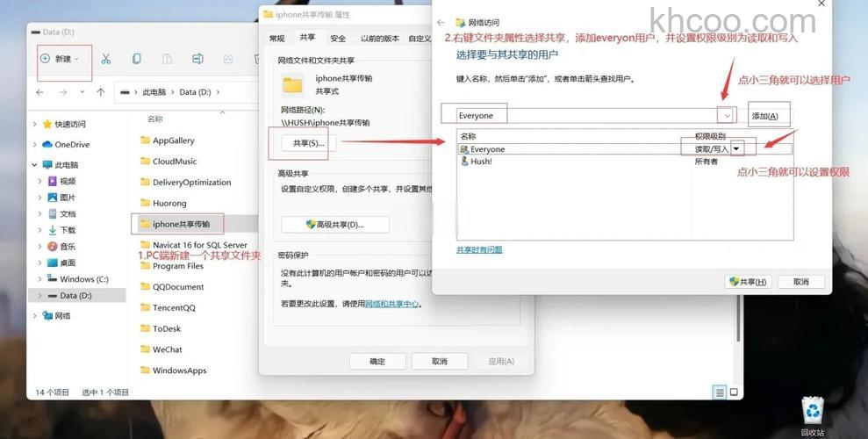Click back arrow in Network access dialog
The height and width of the screenshot is (439, 868).
click(x=441, y=23)
